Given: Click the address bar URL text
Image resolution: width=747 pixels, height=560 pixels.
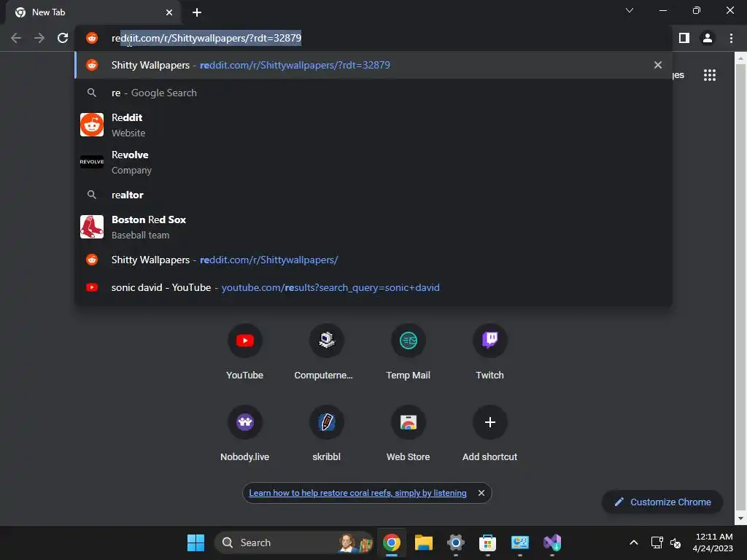Looking at the screenshot, I should point(206,38).
